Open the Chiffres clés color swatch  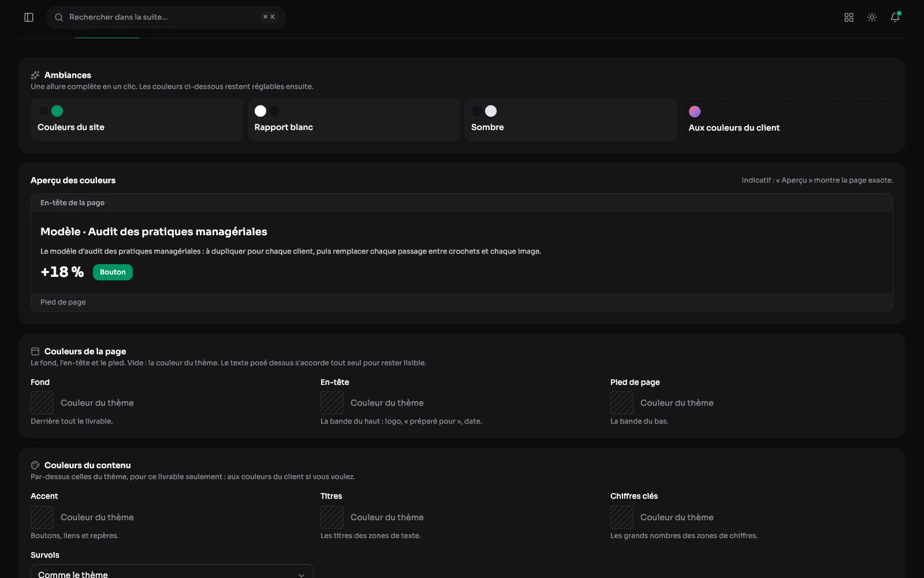coord(622,517)
